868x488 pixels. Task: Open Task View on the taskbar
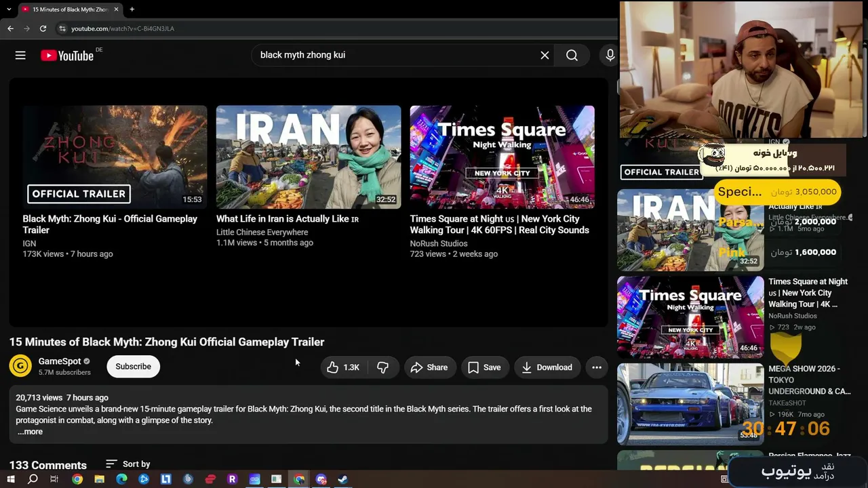pyautogui.click(x=54, y=479)
